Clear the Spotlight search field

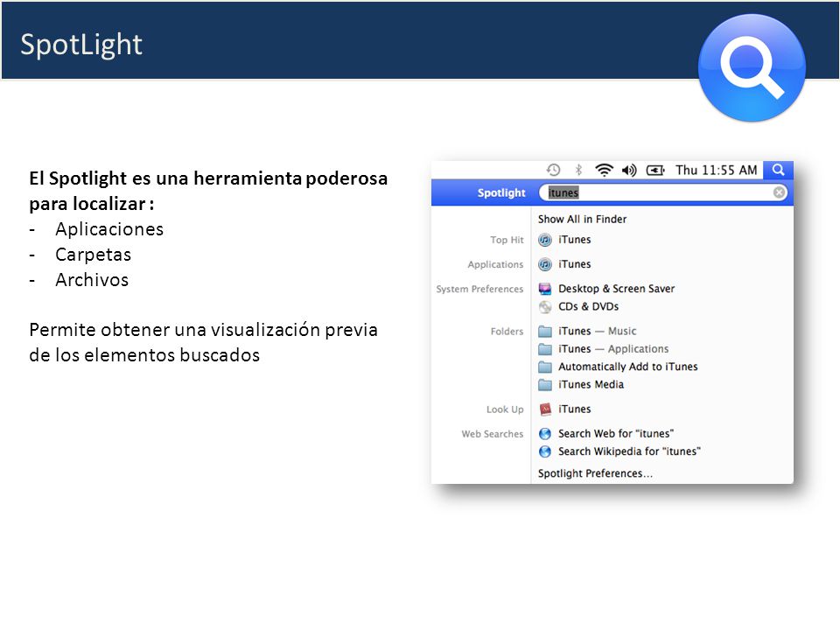[779, 192]
